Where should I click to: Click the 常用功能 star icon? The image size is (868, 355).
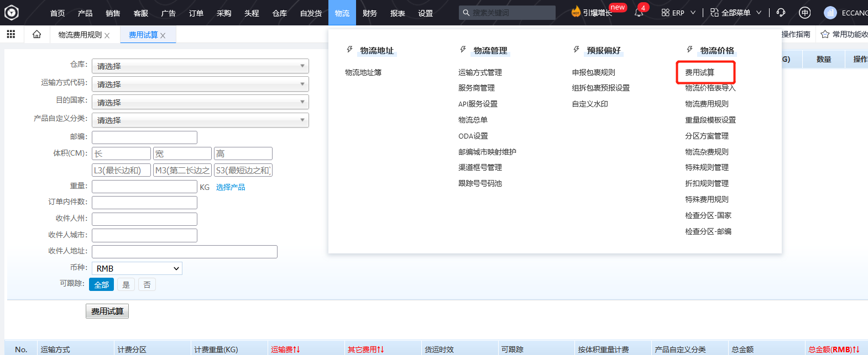point(825,34)
